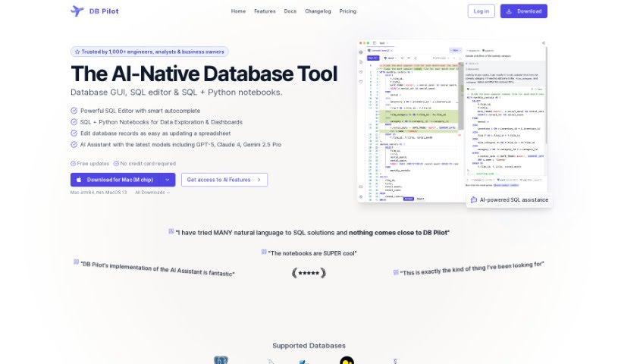Click the Log in button
Viewport: 618px width, 364px height.
click(481, 11)
